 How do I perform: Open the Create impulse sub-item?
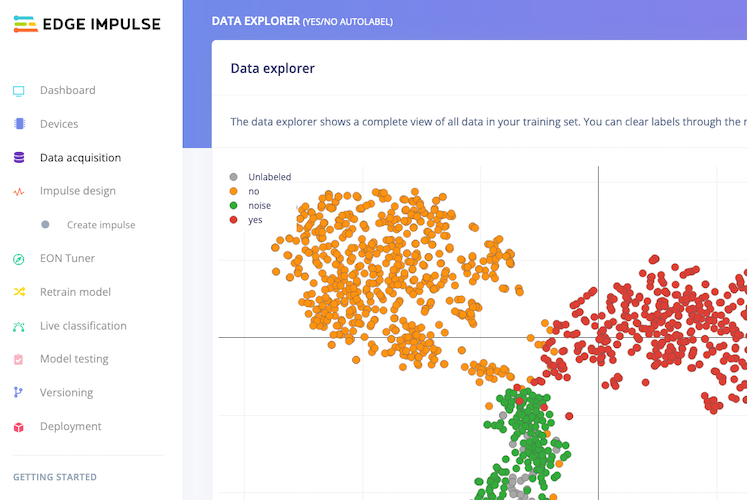(x=100, y=225)
